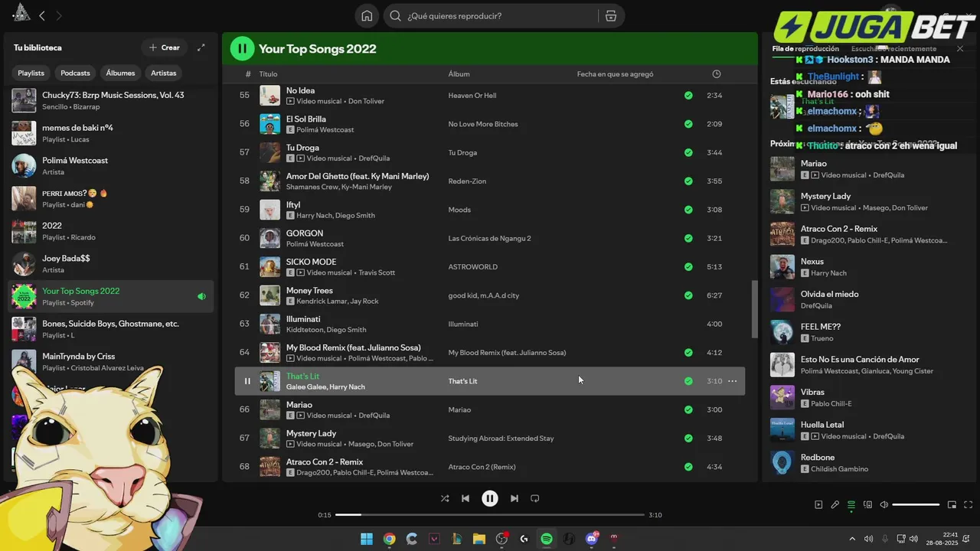Open Don Toliver link under No Idea
Screen dimensions: 980x551
tap(366, 101)
